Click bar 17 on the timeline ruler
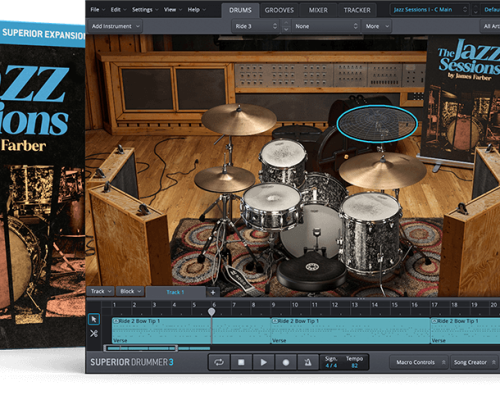 coord(434,305)
